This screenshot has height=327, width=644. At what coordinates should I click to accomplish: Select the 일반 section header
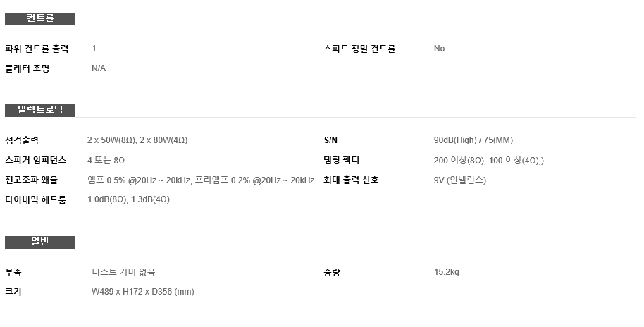40,242
